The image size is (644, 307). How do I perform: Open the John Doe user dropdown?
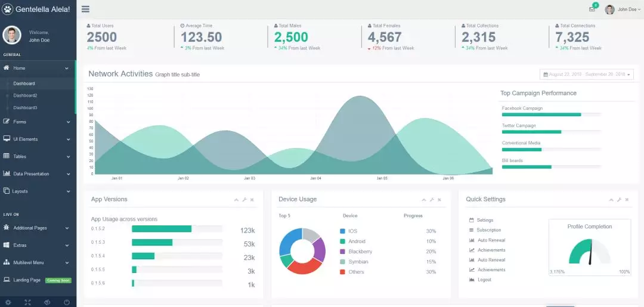(623, 10)
